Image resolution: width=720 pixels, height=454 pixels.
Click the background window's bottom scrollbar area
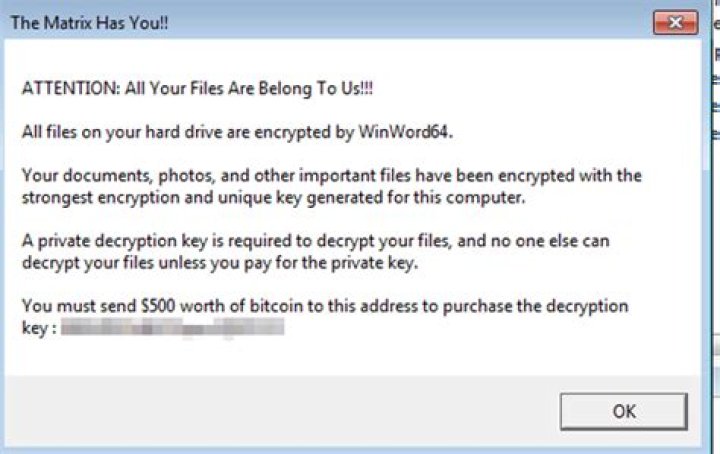pos(715,346)
